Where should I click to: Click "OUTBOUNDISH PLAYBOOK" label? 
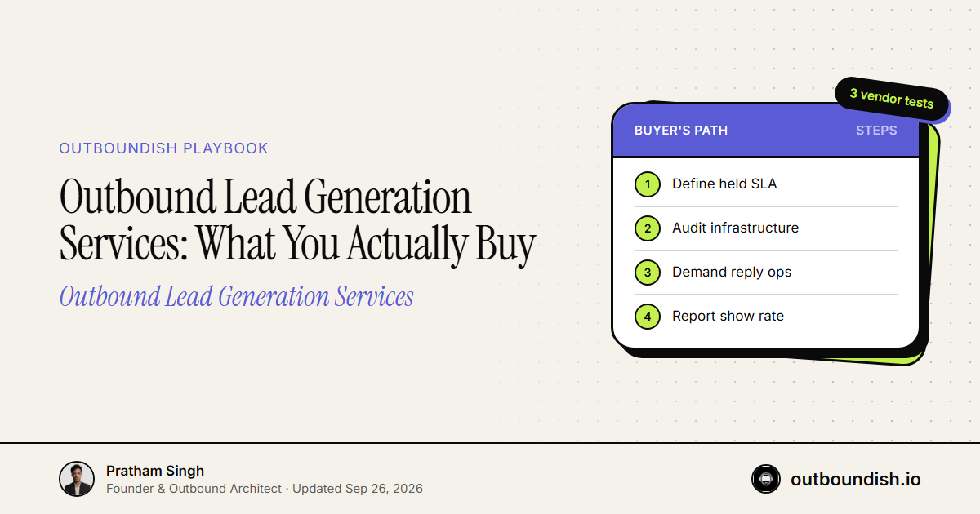coord(164,148)
